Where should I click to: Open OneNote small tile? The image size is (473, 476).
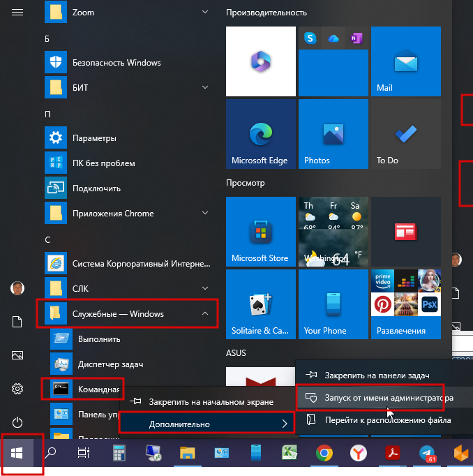coord(356,38)
